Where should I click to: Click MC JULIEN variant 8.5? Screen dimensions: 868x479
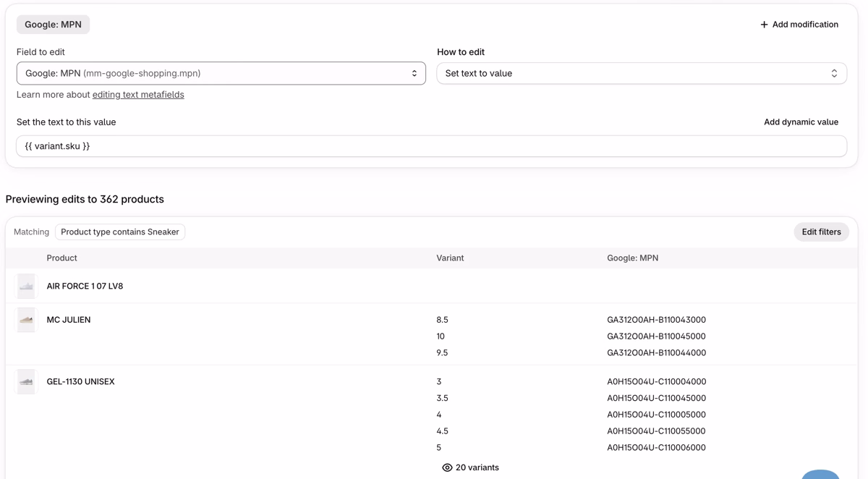[442, 320]
